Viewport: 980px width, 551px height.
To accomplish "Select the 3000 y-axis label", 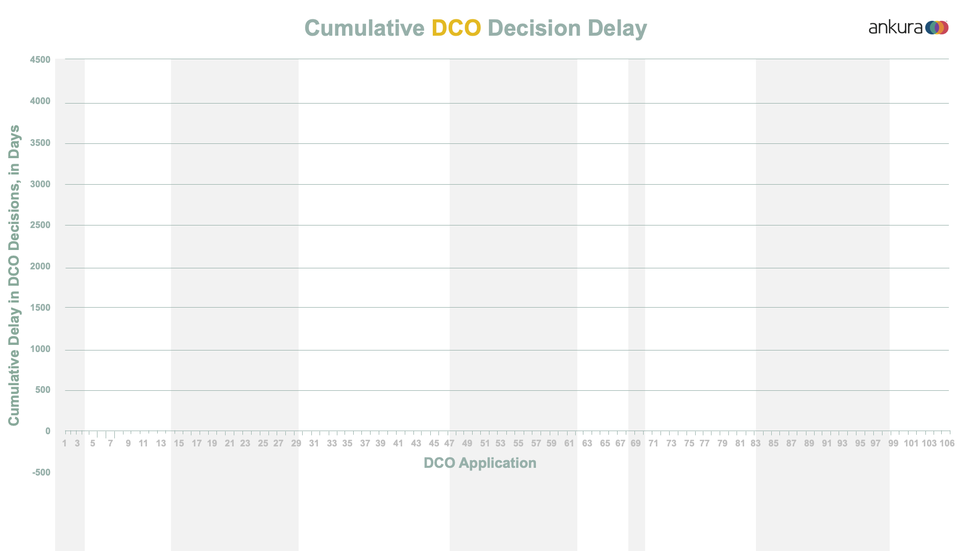I will (x=40, y=184).
